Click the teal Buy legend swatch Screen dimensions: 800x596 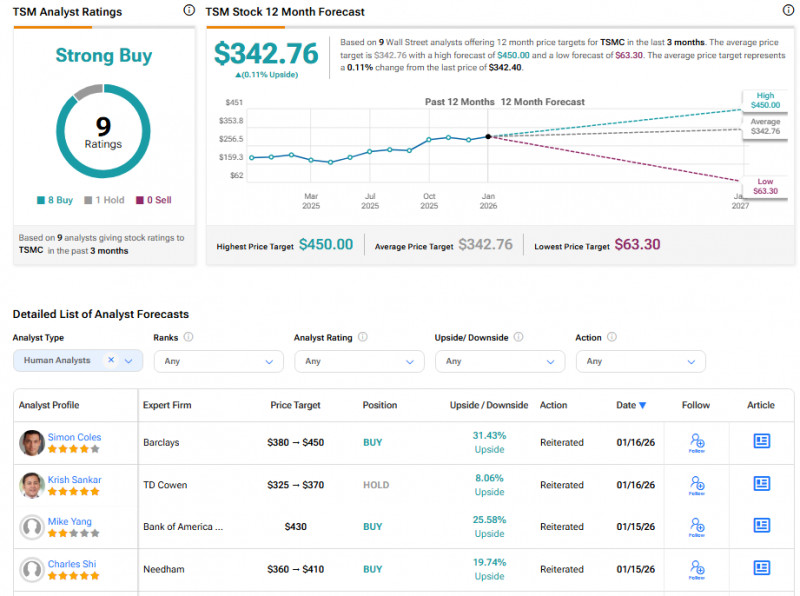[x=40, y=200]
